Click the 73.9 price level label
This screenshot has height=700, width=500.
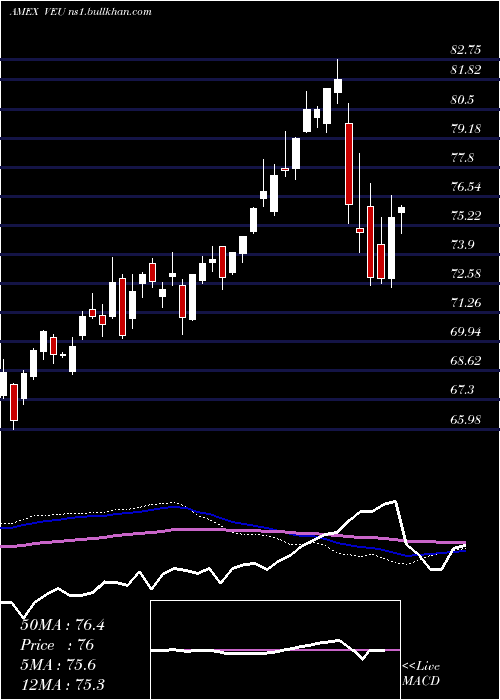[x=462, y=245]
